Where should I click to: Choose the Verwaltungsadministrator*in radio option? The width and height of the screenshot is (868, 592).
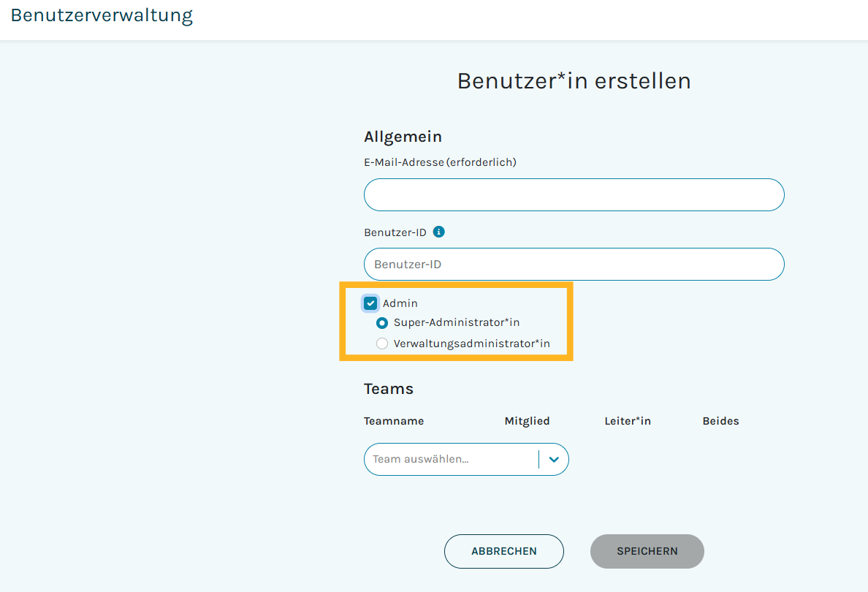(382, 344)
